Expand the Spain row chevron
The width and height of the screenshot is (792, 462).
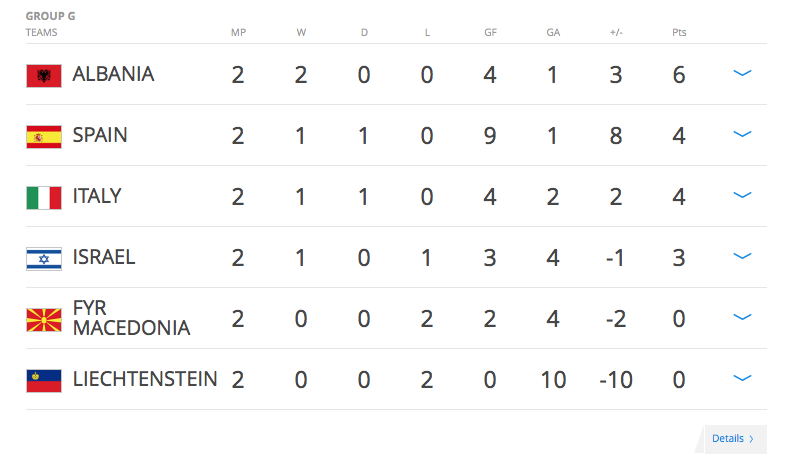point(742,135)
